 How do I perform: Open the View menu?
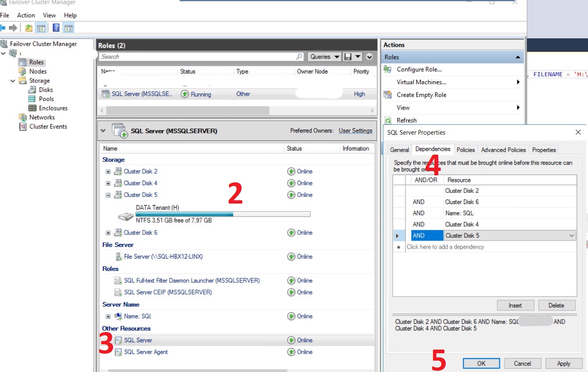coord(49,15)
